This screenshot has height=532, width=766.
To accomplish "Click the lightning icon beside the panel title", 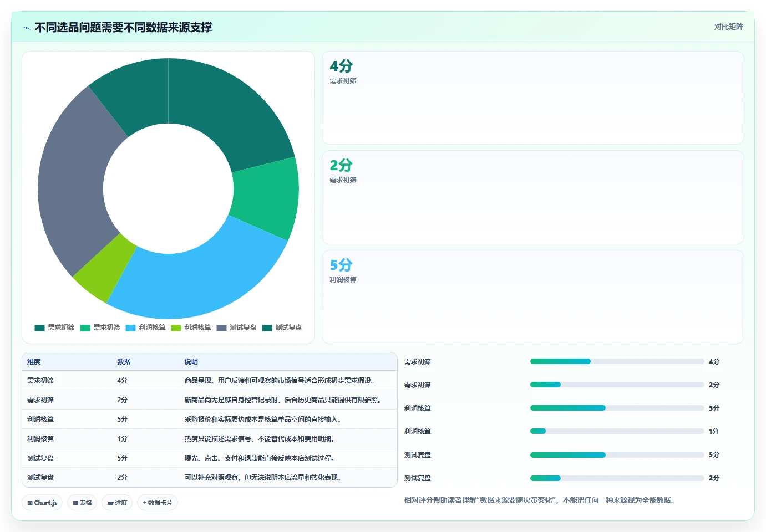I will (26, 28).
